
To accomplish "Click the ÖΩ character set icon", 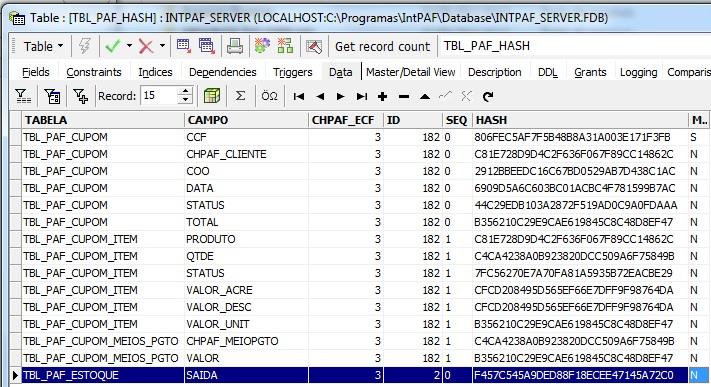I will [269, 96].
